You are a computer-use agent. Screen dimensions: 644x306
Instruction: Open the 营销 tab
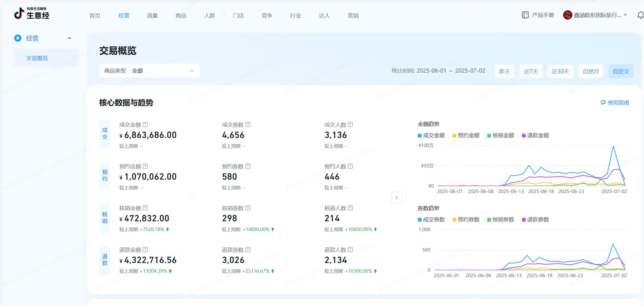click(353, 16)
